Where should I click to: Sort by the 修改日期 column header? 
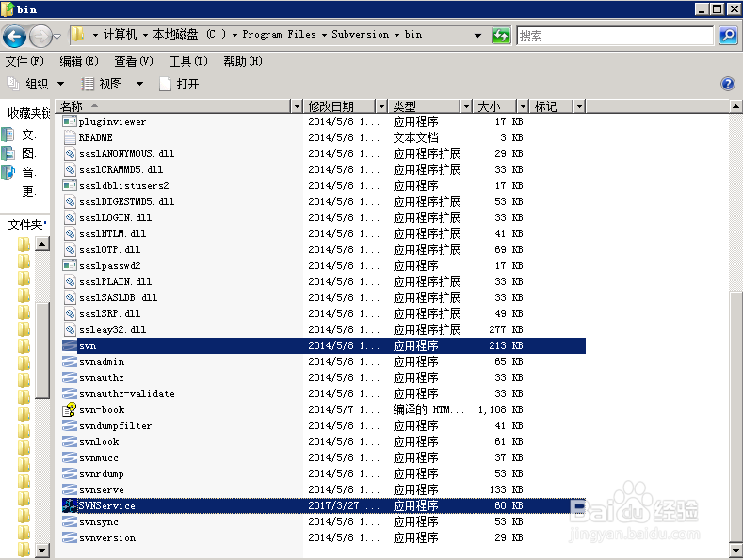(340, 106)
